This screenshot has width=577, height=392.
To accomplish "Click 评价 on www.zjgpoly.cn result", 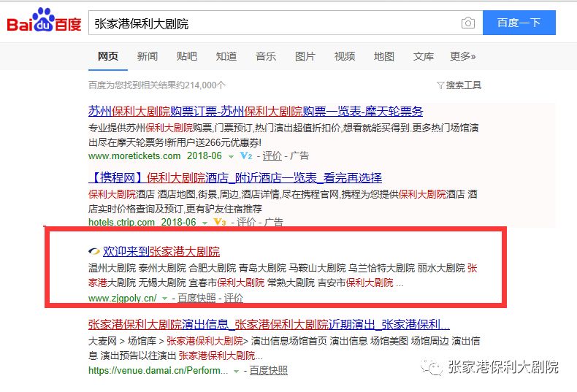I will (x=233, y=298).
